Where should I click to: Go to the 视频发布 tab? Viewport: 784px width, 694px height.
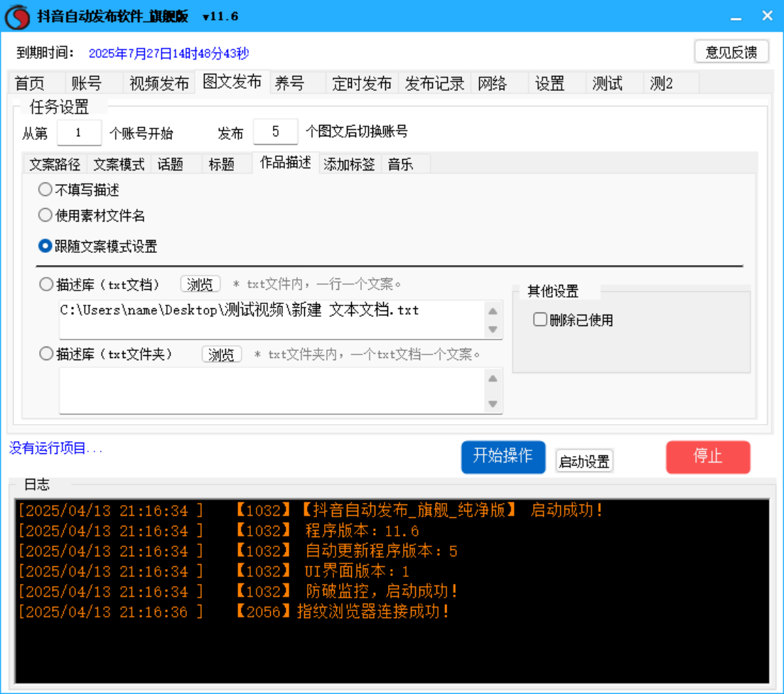click(x=159, y=83)
